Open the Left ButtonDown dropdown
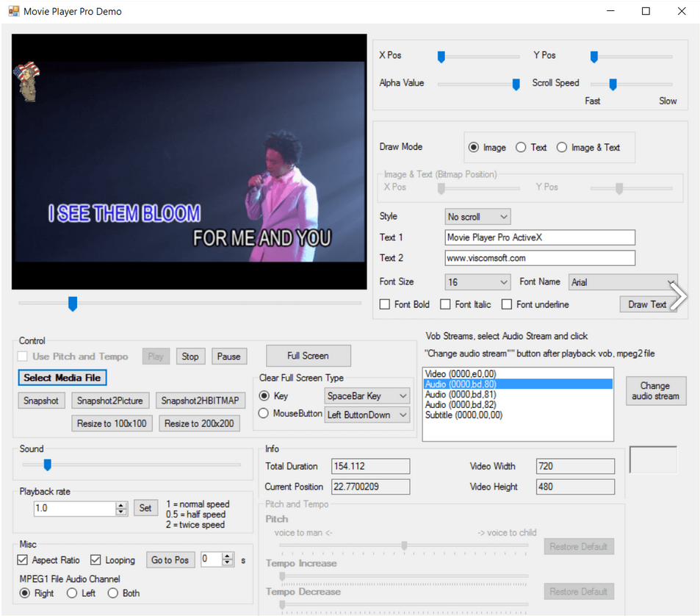 pyautogui.click(x=367, y=415)
